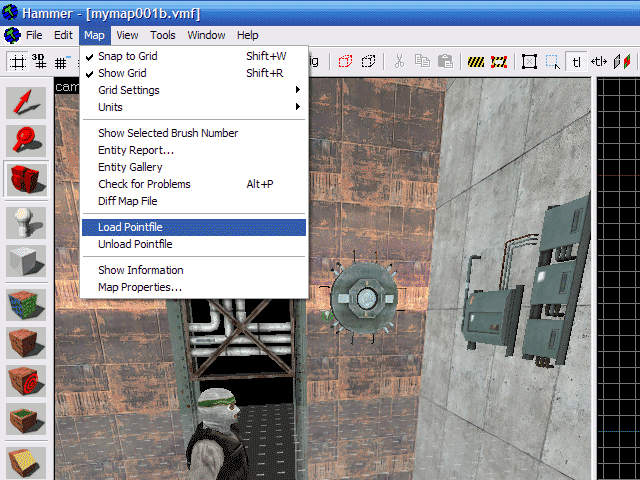640x480 pixels.
Task: Enable cordon with yellow-black striped icon
Action: pyautogui.click(x=475, y=61)
